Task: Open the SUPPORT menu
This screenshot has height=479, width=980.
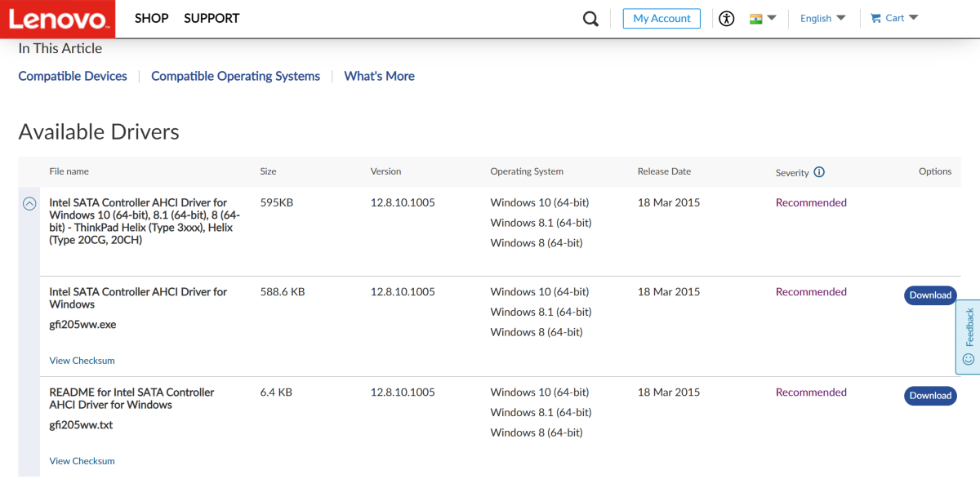Action: (x=212, y=18)
